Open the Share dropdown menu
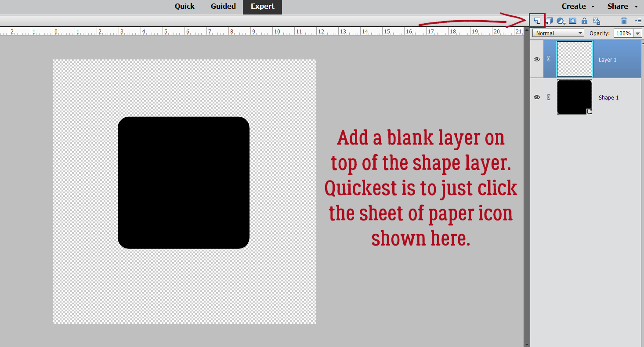Viewport: 644px width, 347px height. (x=623, y=6)
